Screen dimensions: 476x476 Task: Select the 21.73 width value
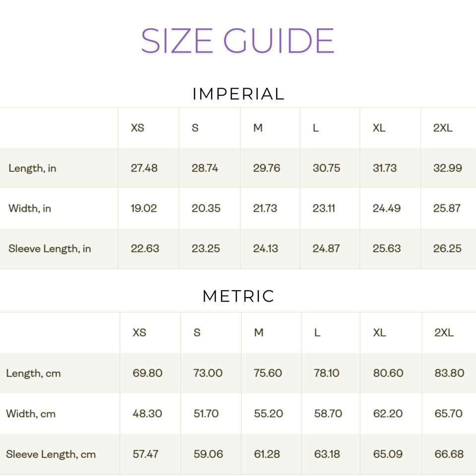point(265,208)
